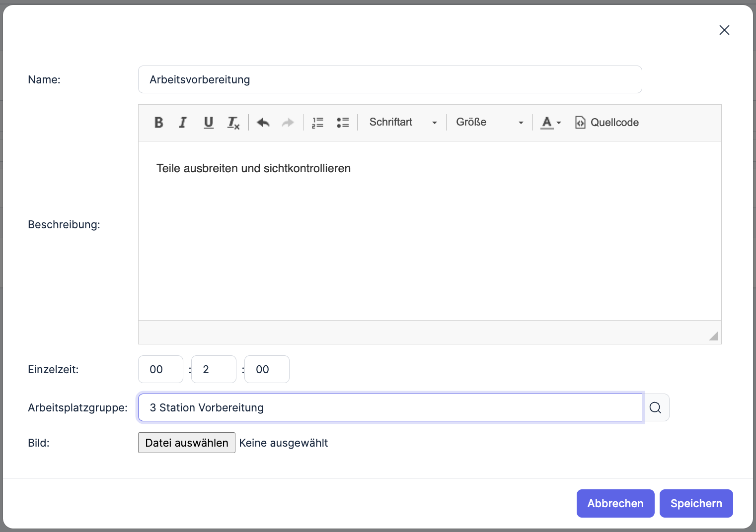Viewport: 756px width, 532px height.
Task: Remove formatting from text
Action: click(x=233, y=123)
